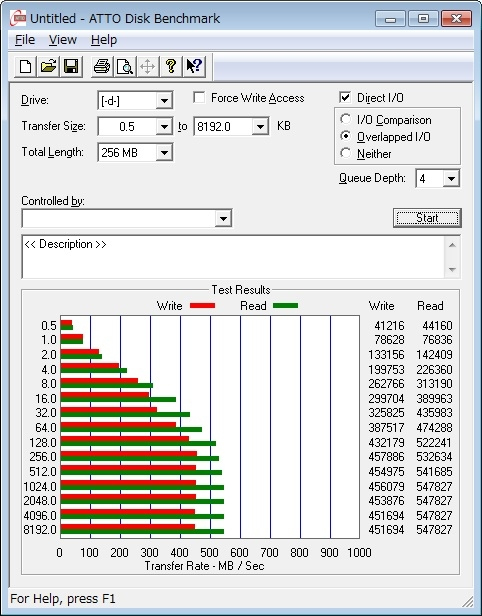This screenshot has width=482, height=616.
Task: Open the minimum Transfer Size 0.5 dropdown
Action: [x=164, y=126]
